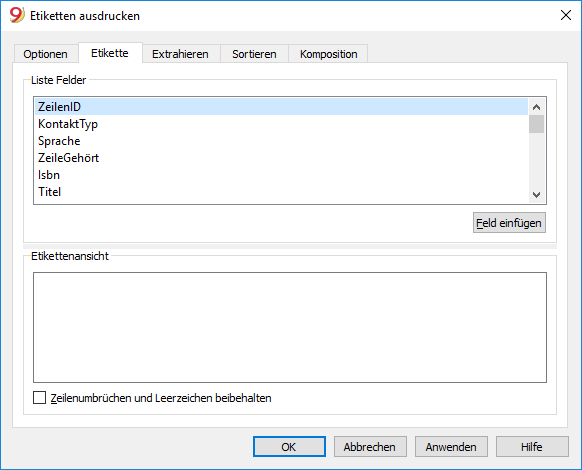Choose the Isbn field entry
582x470 pixels.
point(282,175)
